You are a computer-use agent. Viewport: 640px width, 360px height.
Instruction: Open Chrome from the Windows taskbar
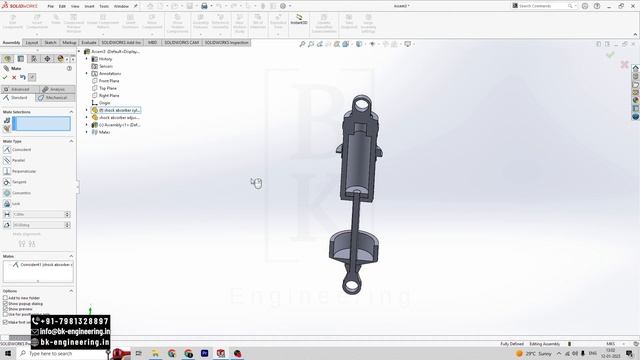click(172, 353)
